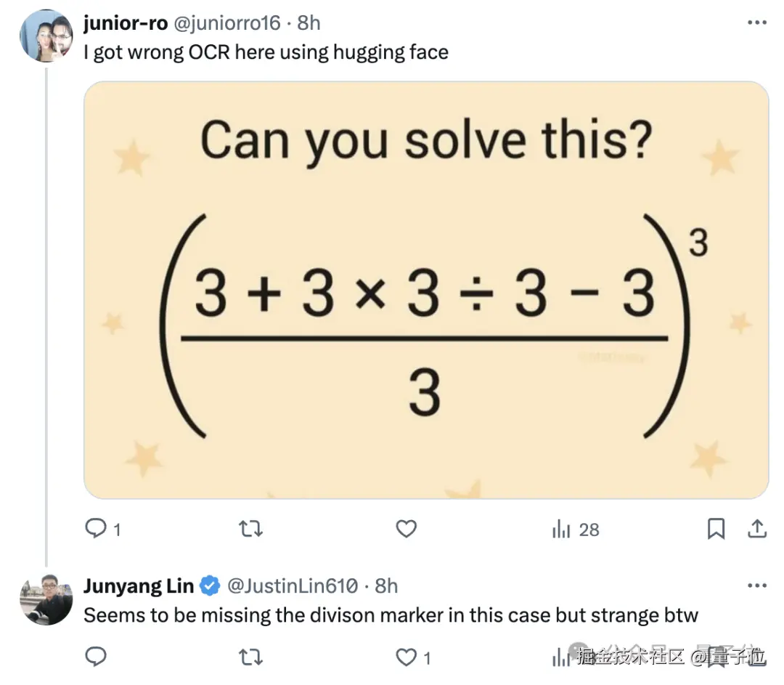Viewport: 784px width, 685px height.
Task: Open the 8h timestamp on junior-ro's tweet
Action: point(309,23)
